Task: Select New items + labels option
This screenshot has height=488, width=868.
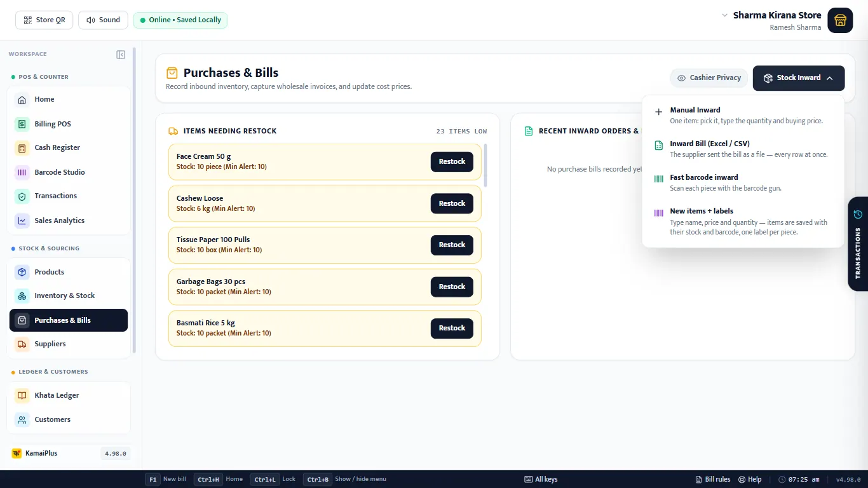Action: click(x=743, y=221)
